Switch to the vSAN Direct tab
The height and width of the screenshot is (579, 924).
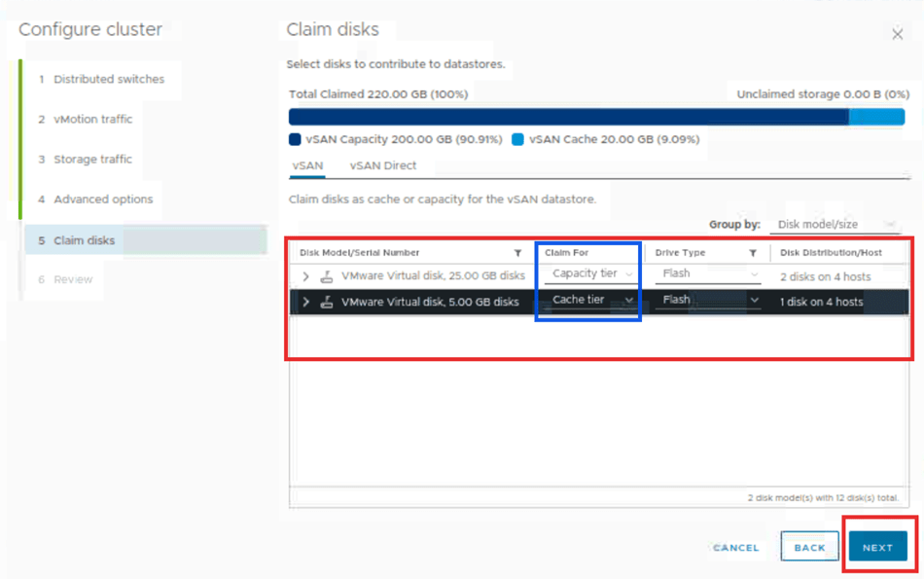383,165
